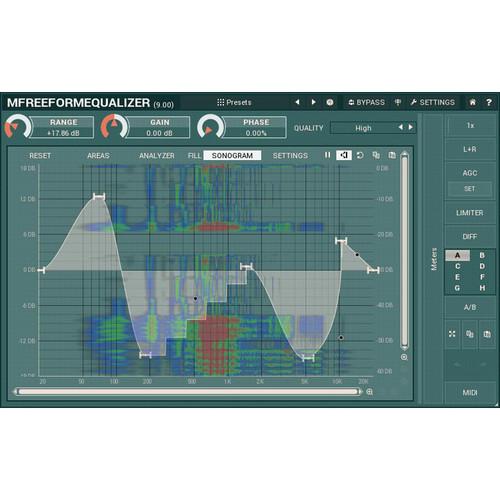Click the black curvature dot on right slope
The height and width of the screenshot is (500, 500).
pyautogui.click(x=357, y=255)
